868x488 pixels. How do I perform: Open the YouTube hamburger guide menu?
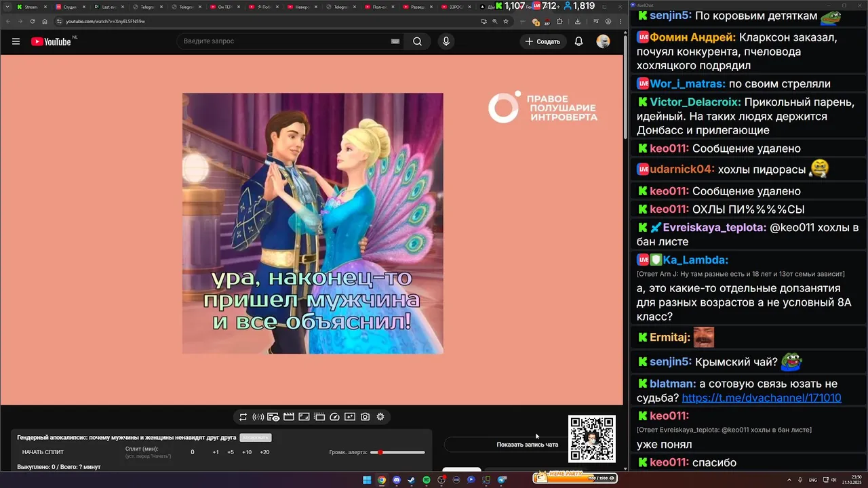[16, 41]
